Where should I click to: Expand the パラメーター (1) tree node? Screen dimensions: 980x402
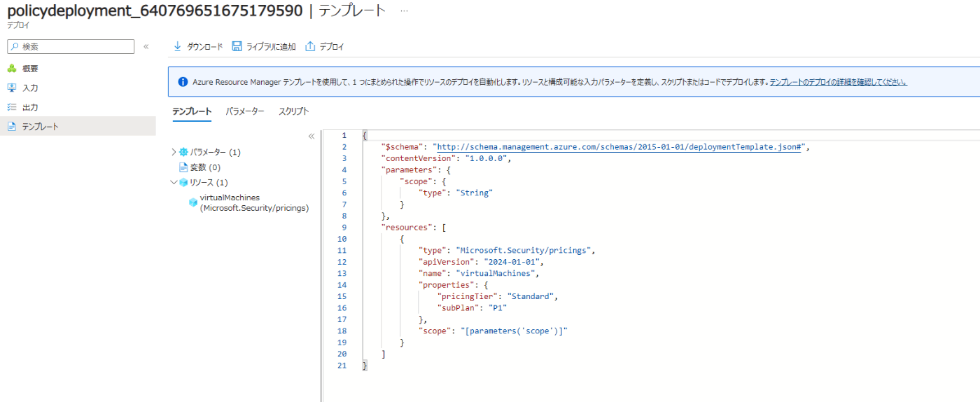174,152
